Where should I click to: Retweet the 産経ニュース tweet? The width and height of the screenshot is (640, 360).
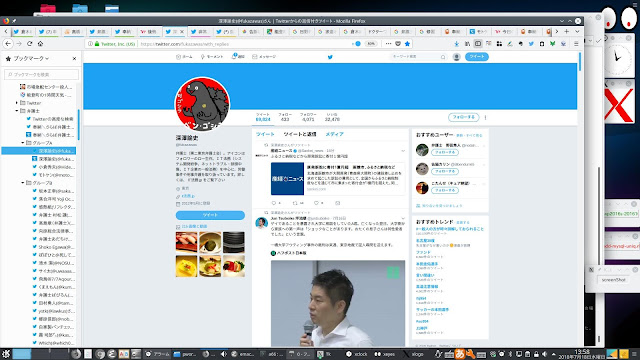tap(295, 203)
